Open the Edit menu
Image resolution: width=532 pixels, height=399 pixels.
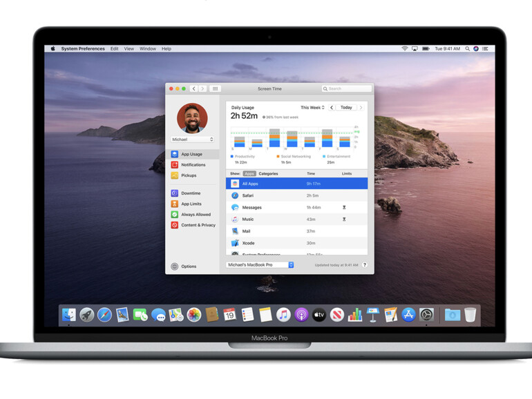(x=114, y=49)
